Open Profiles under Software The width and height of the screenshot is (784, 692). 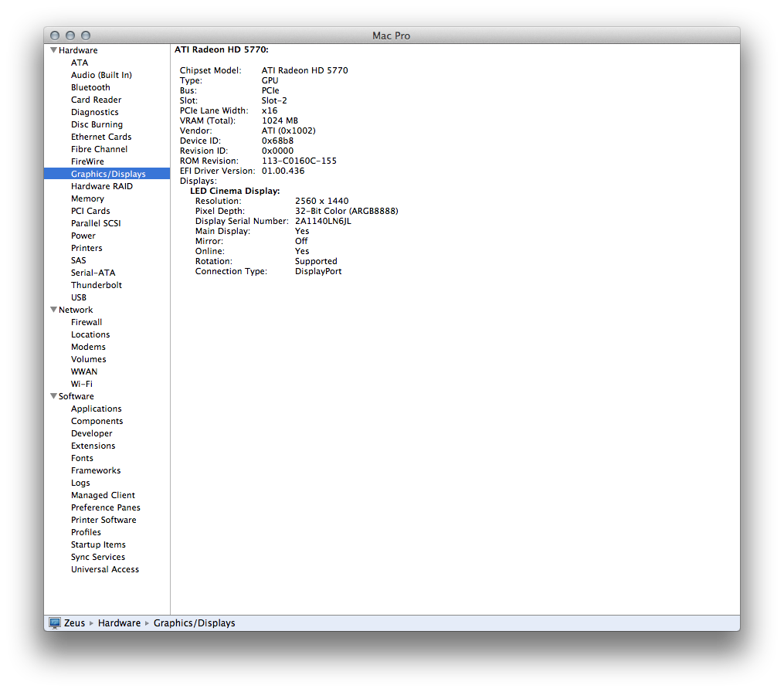pyautogui.click(x=86, y=532)
